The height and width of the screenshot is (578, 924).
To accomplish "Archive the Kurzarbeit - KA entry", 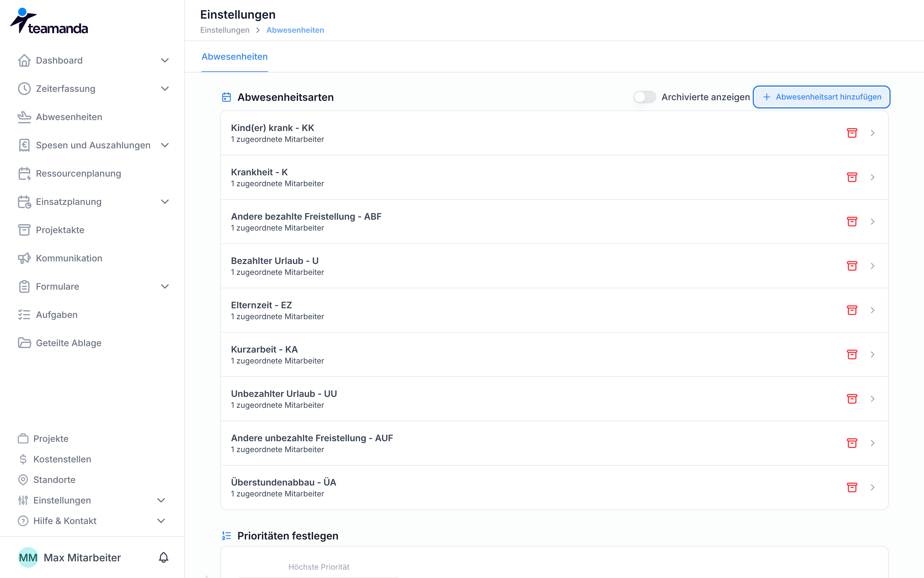I will click(852, 355).
